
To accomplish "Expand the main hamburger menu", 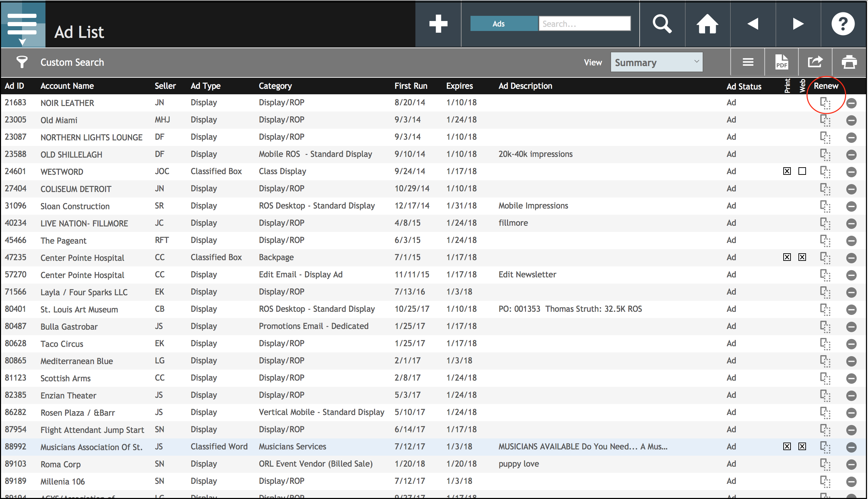I will [x=23, y=24].
